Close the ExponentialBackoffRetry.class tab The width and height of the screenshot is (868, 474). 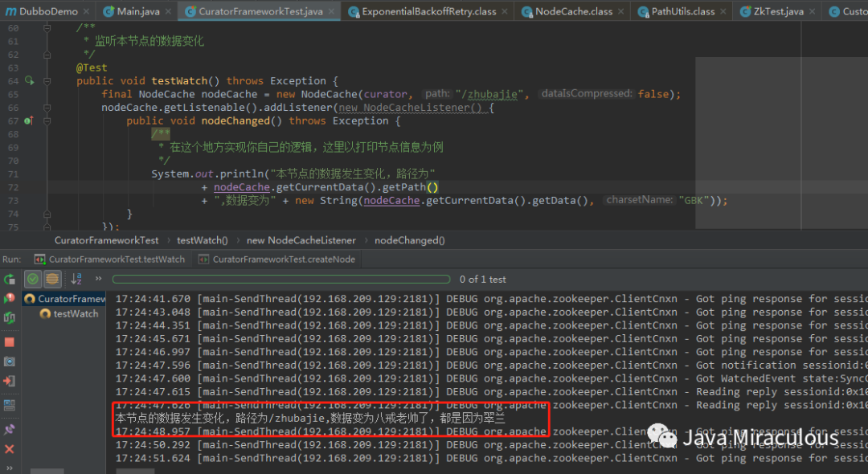click(x=504, y=11)
